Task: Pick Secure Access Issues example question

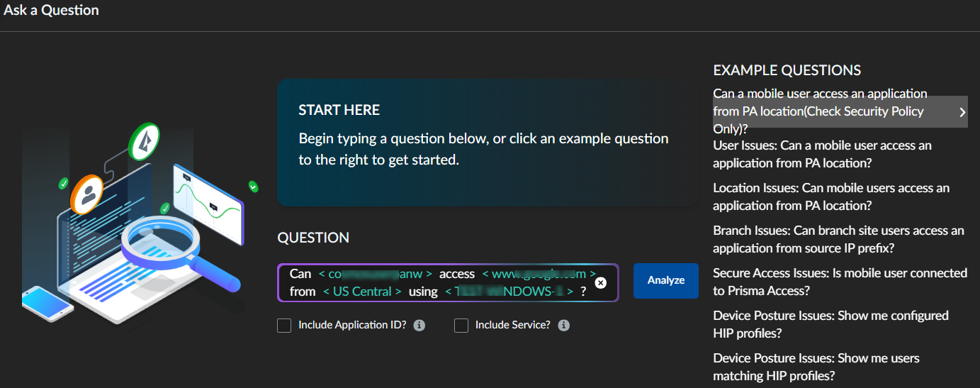Action: 839,282
